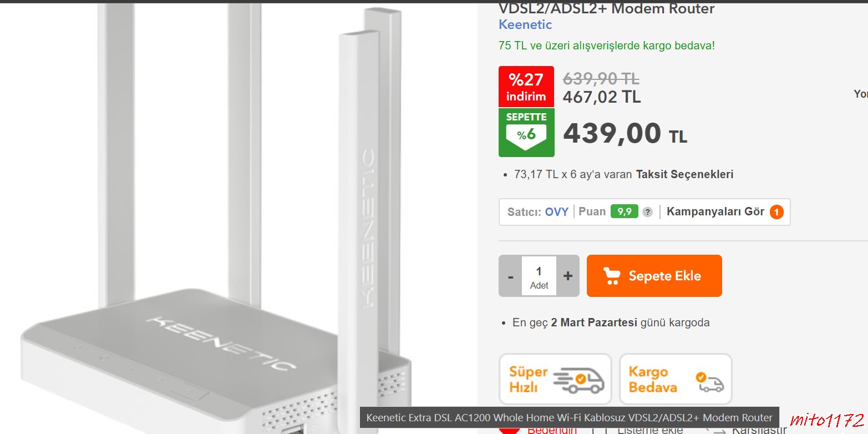Image resolution: width=868 pixels, height=434 pixels.
Task: Click the question mark icon beside Puan
Action: point(647,212)
